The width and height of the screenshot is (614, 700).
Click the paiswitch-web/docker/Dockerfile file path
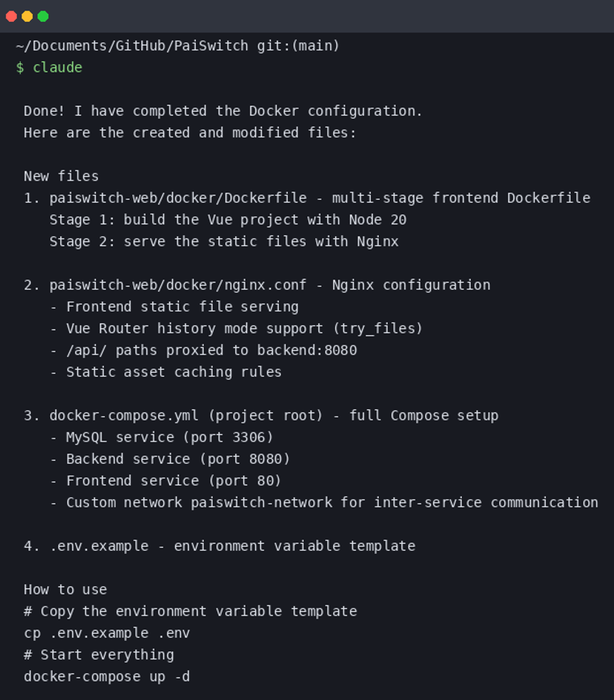click(178, 198)
